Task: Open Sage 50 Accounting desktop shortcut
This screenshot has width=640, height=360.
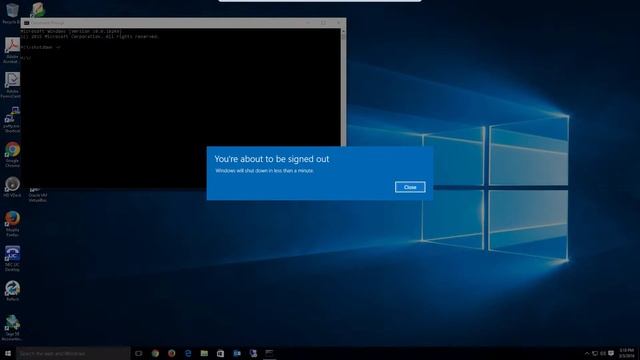Action: (x=12, y=327)
